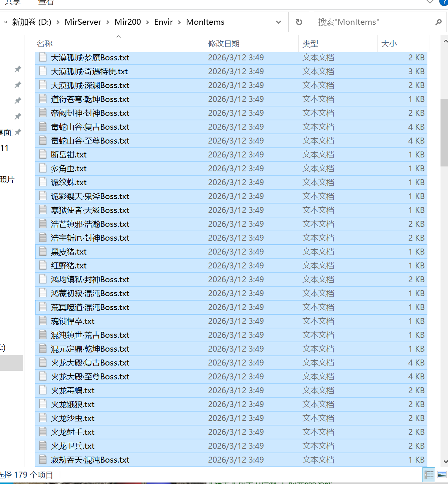Click the scroll up arrow of the file list
This screenshot has height=484, width=448.
click(x=445, y=41)
